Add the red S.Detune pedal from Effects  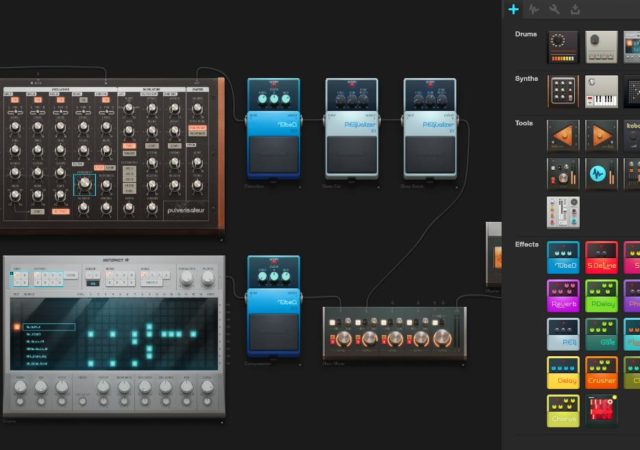(x=601, y=257)
